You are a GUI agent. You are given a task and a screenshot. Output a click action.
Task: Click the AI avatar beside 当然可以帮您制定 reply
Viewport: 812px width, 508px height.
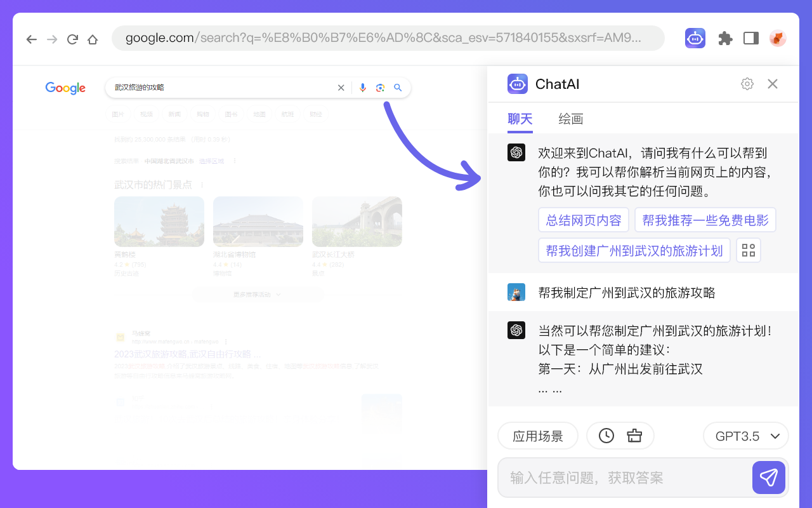point(516,330)
